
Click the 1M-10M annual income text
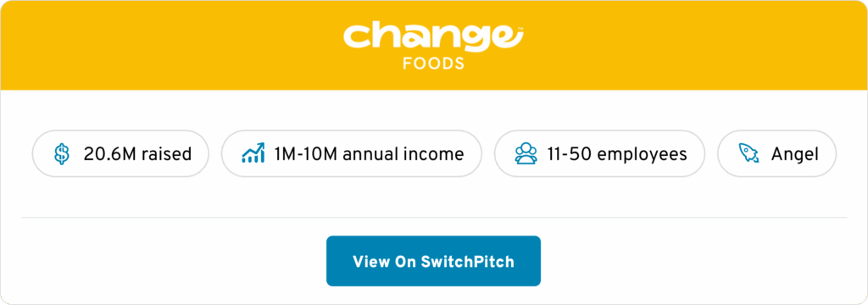(x=369, y=154)
